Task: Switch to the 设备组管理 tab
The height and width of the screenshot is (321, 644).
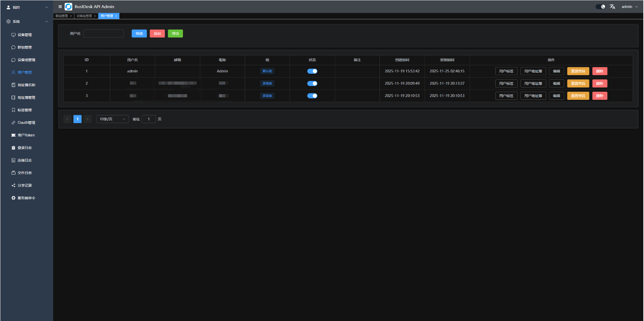Action: (84, 16)
